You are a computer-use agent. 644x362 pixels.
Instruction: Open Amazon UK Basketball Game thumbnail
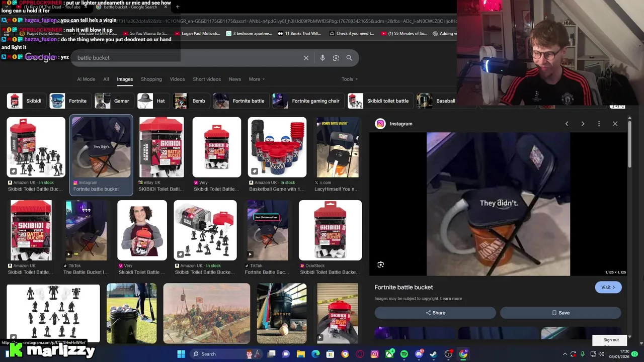pyautogui.click(x=277, y=147)
